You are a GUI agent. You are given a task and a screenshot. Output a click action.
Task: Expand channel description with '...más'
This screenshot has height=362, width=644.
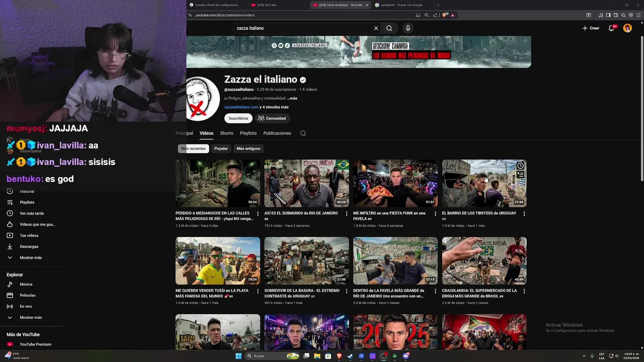pos(292,99)
